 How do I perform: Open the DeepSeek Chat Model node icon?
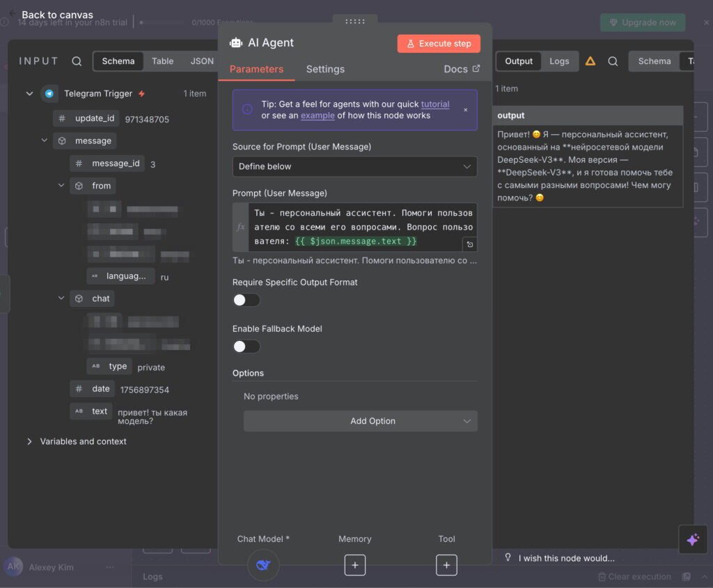(263, 564)
